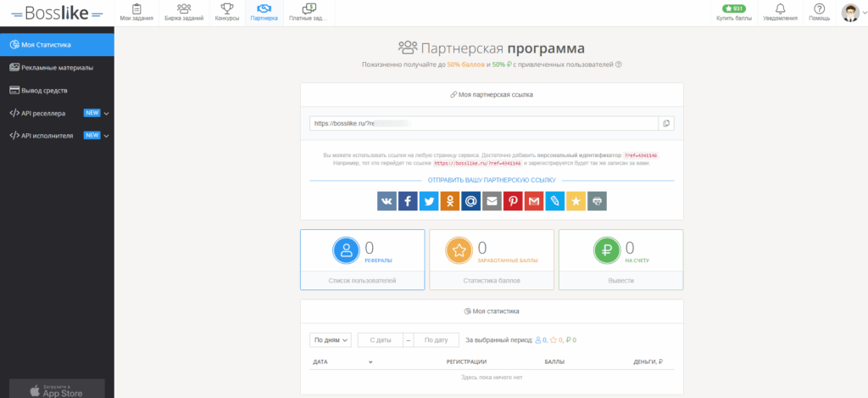Open Рекламные материалы in sidebar

point(57,68)
